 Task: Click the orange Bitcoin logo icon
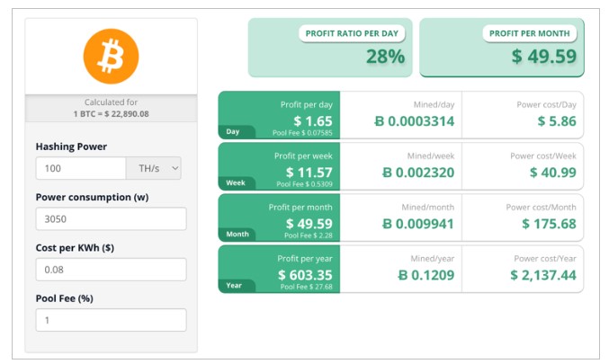[x=110, y=56]
